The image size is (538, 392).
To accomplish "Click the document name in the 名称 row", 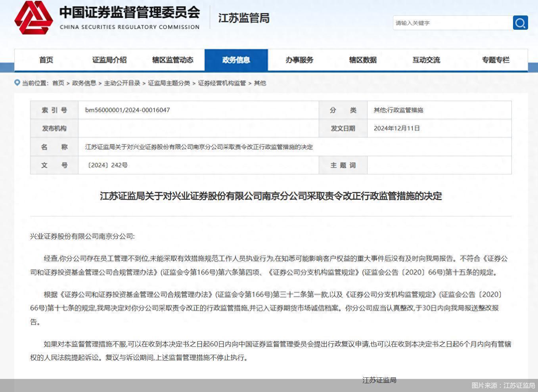I will (x=199, y=147).
